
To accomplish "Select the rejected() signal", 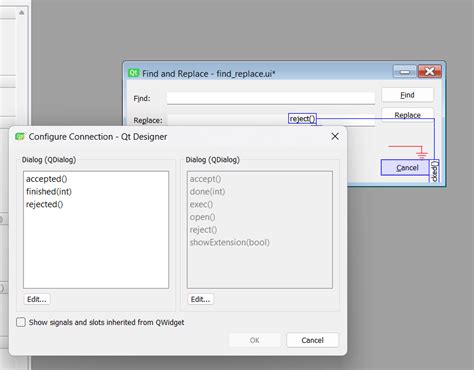I will [x=45, y=204].
